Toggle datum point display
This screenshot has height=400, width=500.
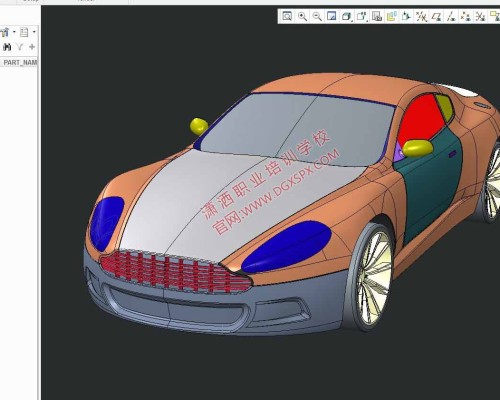465,16
